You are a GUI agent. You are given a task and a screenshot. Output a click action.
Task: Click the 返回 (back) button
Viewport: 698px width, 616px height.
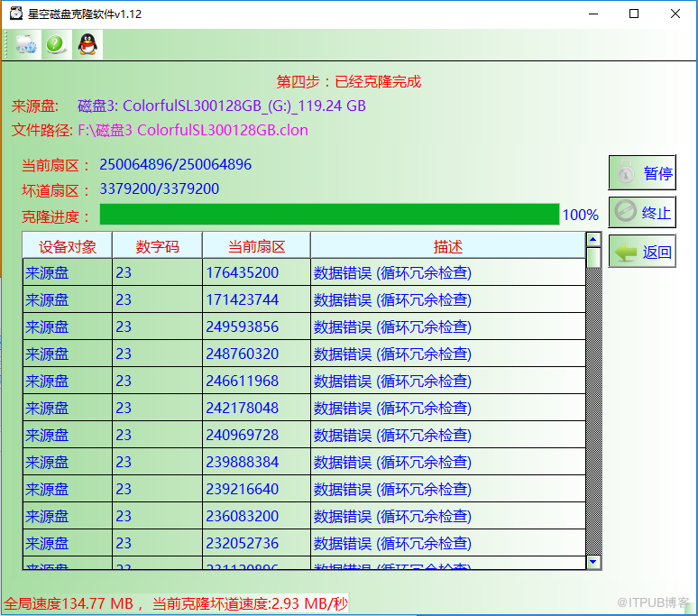click(x=642, y=253)
